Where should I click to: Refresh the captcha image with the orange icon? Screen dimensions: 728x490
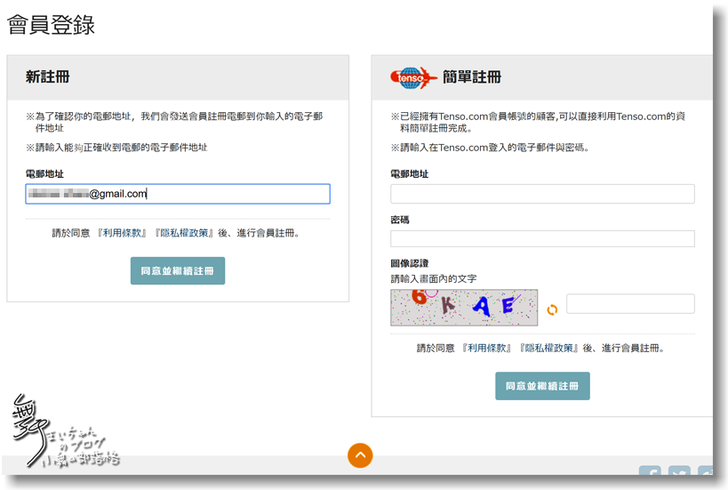click(x=551, y=310)
